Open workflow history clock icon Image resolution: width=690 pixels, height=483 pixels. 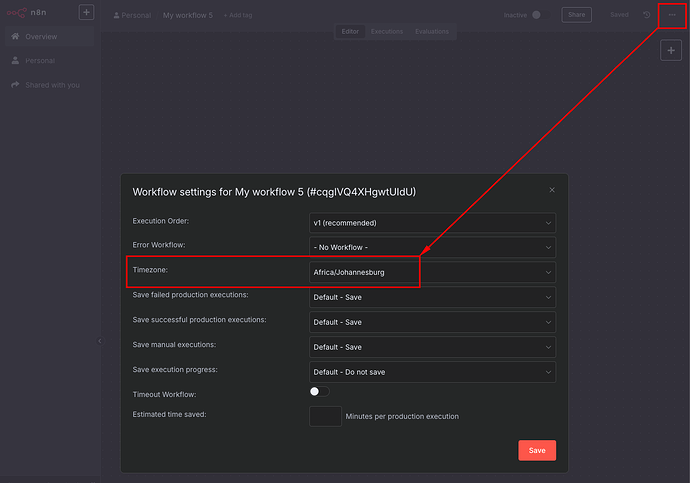click(x=646, y=15)
